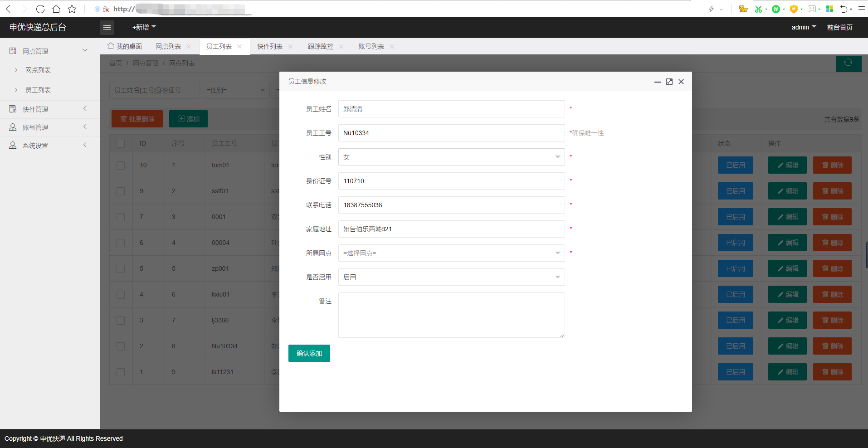The width and height of the screenshot is (868, 448).
Task: Check the row checkbox for lixiu01
Action: [x=121, y=295]
